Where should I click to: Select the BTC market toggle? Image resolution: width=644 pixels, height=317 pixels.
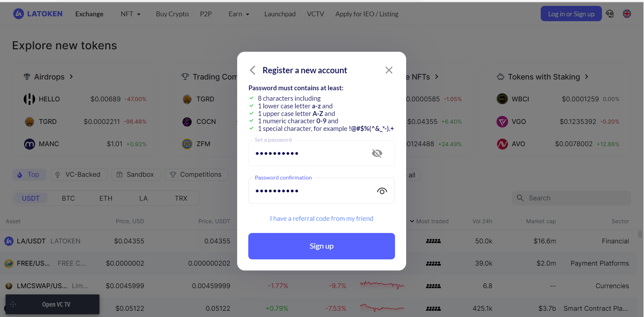coord(68,198)
